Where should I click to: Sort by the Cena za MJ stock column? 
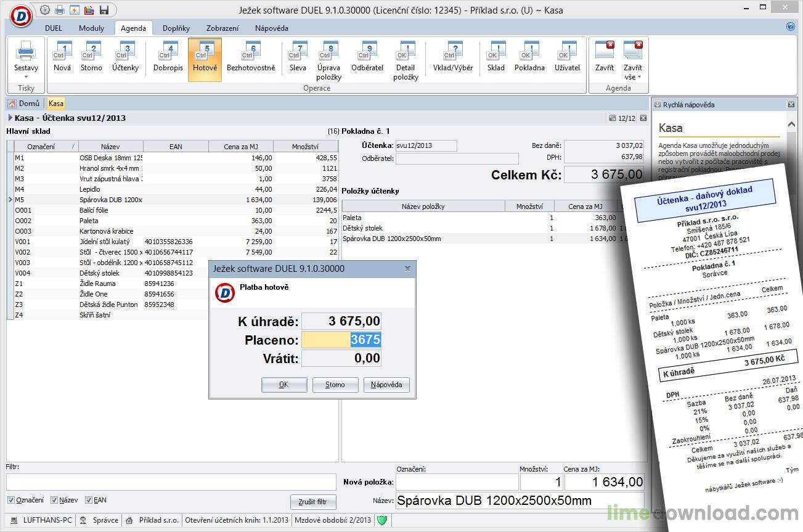[x=241, y=146]
